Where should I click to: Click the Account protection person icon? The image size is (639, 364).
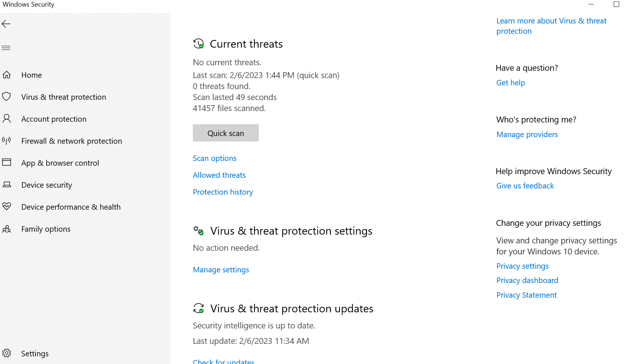[7, 118]
